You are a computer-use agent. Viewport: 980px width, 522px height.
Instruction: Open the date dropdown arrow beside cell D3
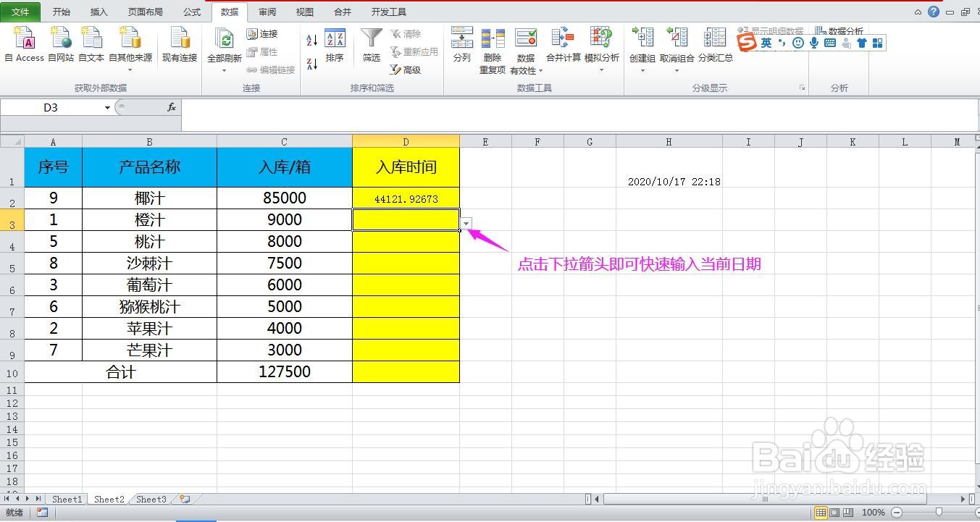(466, 223)
